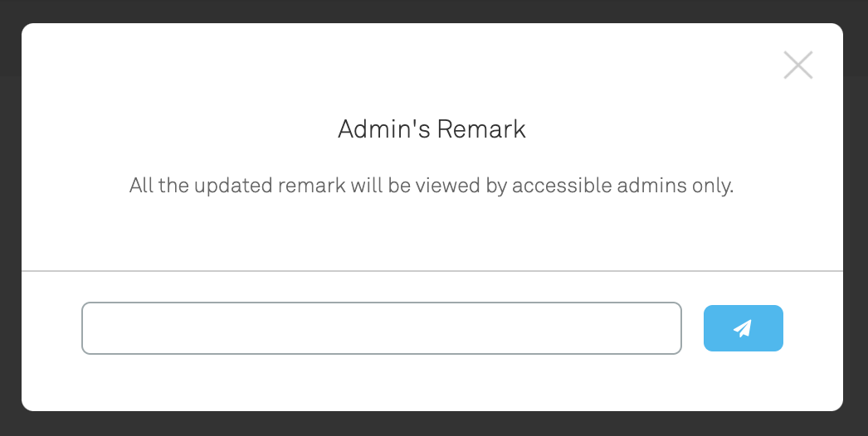This screenshot has height=436, width=868.
Task: Select the rounded remark entry field
Action: click(x=382, y=328)
